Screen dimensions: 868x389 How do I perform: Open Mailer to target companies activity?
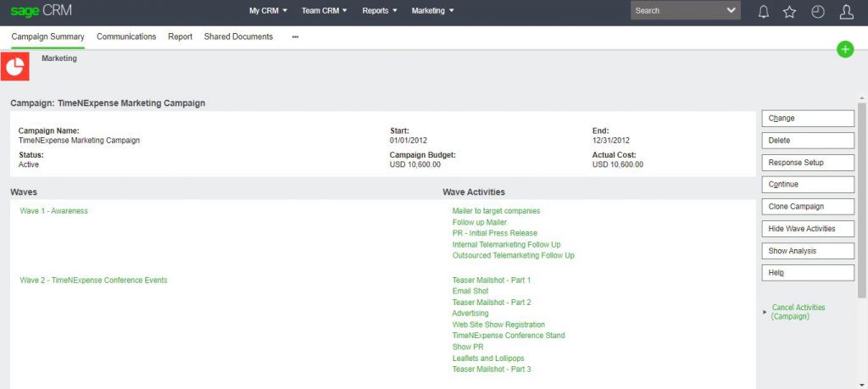496,211
